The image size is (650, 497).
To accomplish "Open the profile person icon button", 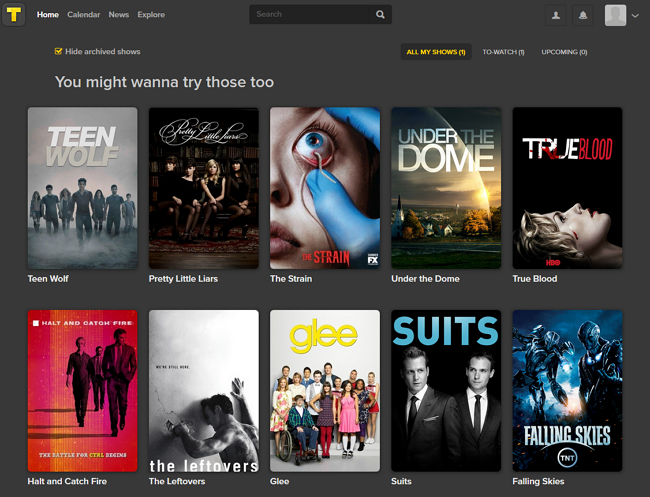I will 556,15.
